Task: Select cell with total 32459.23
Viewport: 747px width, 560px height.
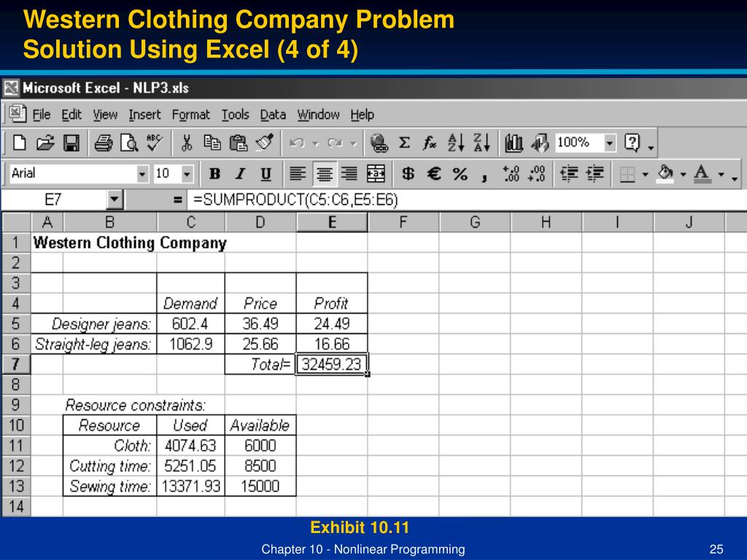Action: 332,365
